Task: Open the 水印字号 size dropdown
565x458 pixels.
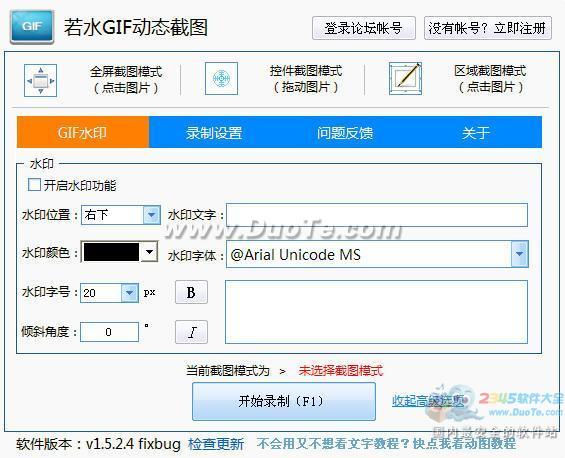Action: [130, 293]
